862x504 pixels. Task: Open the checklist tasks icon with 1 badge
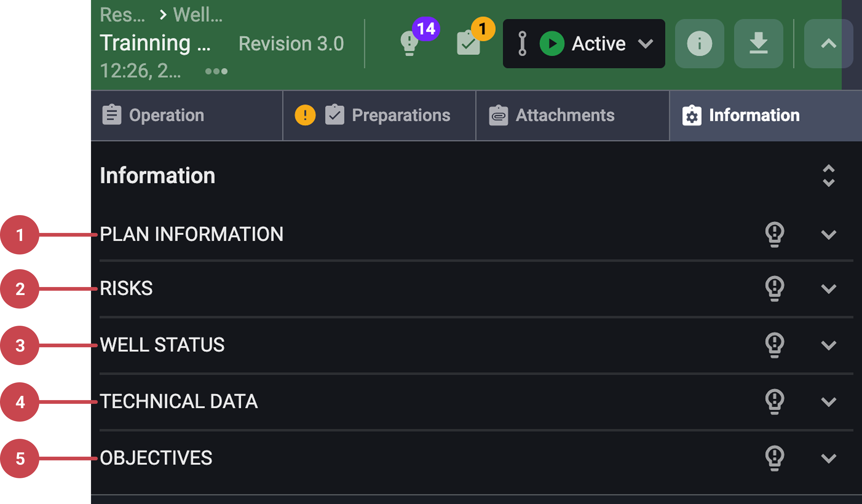coord(469,43)
